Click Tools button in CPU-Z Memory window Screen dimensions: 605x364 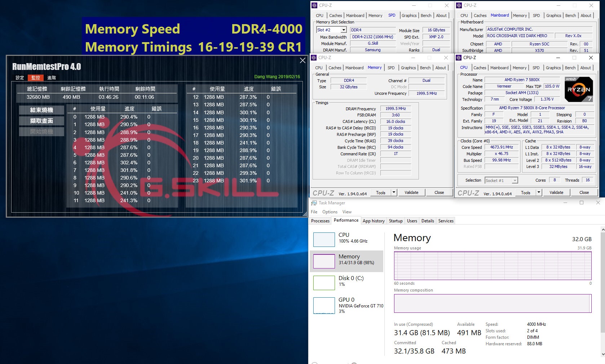(x=381, y=192)
